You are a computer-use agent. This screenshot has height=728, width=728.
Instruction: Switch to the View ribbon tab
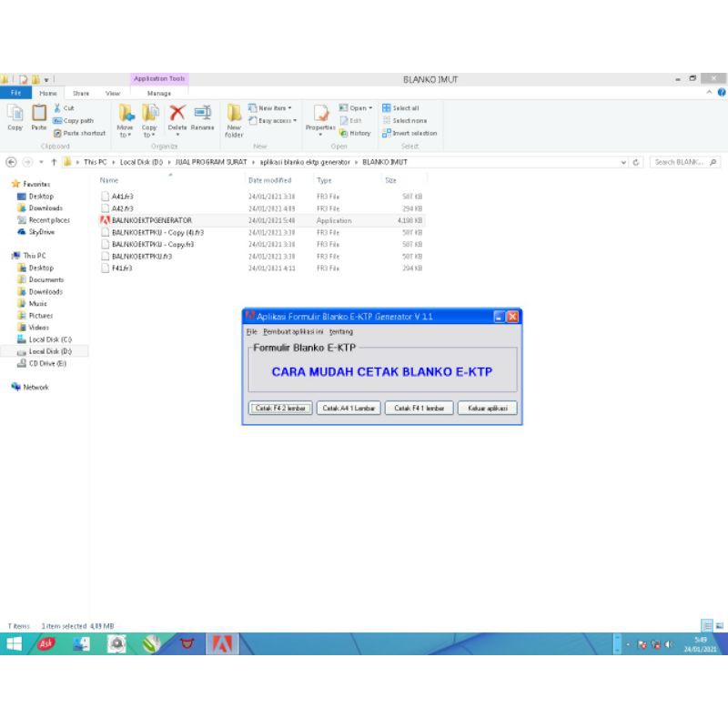click(113, 93)
